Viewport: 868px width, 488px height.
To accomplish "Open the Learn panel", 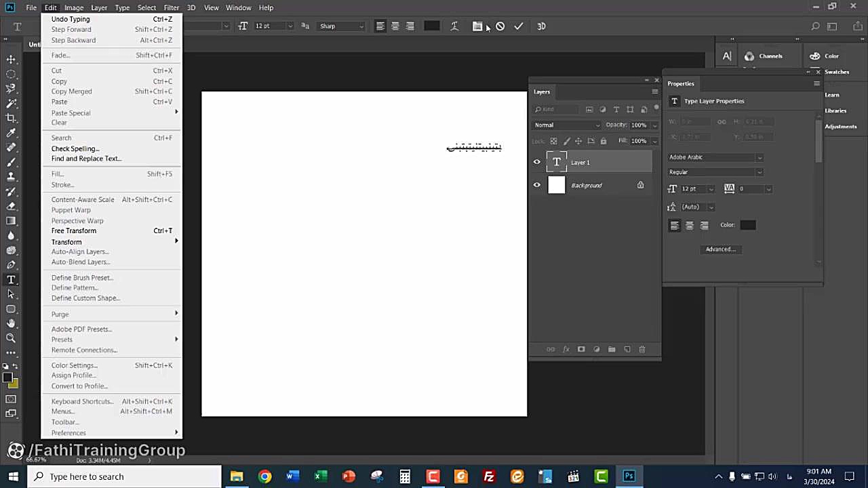I will click(832, 95).
